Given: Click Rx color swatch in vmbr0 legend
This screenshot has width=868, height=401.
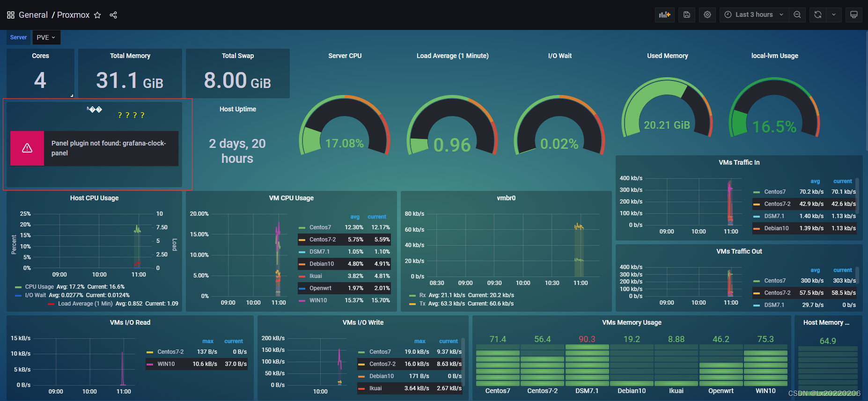Looking at the screenshot, I should [x=412, y=296].
